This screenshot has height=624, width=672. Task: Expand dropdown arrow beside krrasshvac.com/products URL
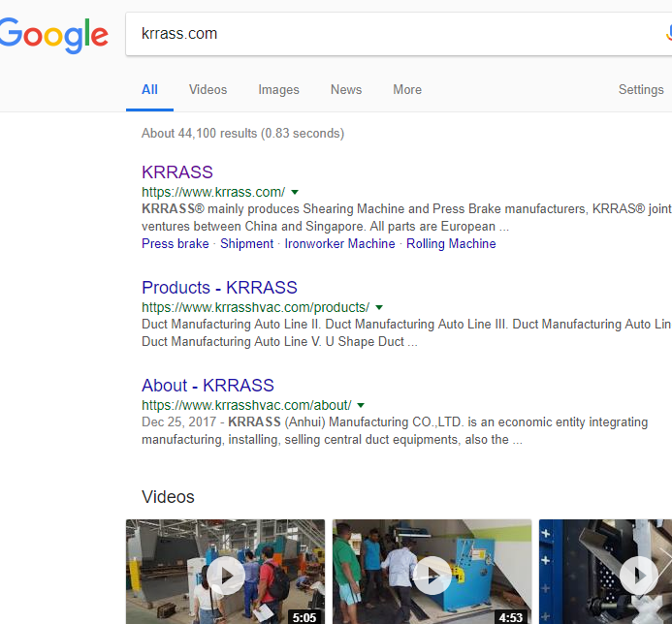[x=379, y=307]
